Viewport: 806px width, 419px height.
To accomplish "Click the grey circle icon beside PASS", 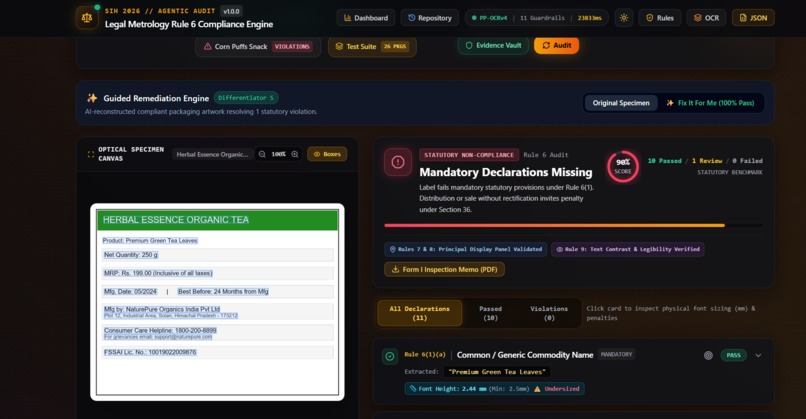I will [x=708, y=355].
